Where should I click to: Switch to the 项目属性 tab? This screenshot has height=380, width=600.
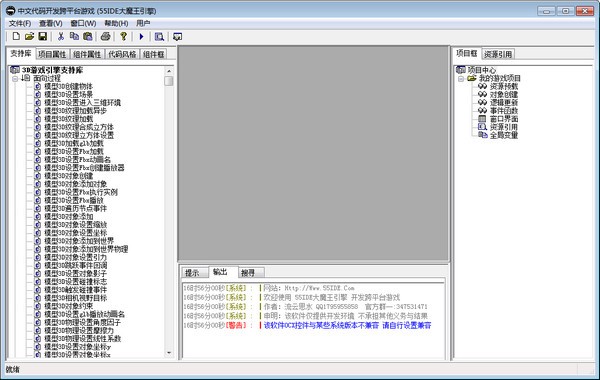[x=52, y=54]
